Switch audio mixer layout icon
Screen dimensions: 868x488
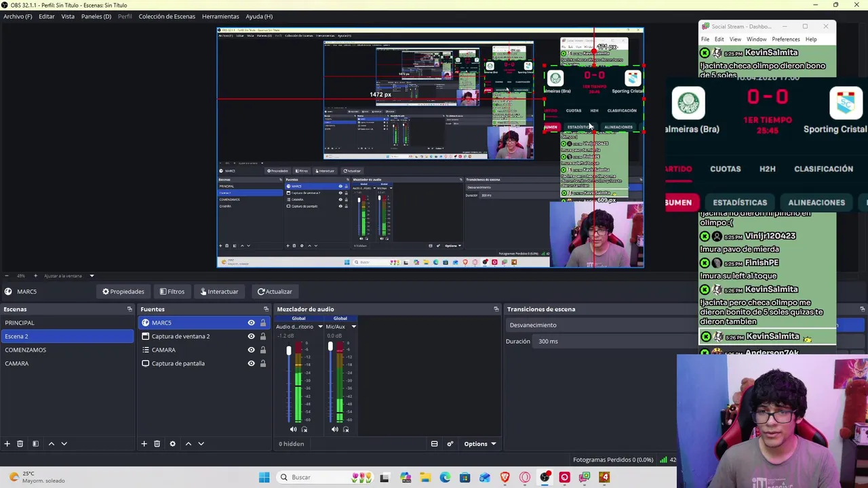pos(434,444)
